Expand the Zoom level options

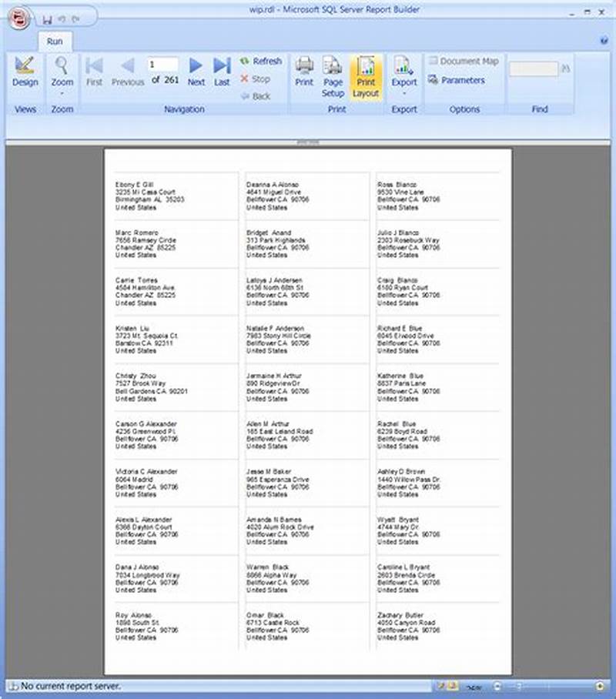(x=62, y=92)
